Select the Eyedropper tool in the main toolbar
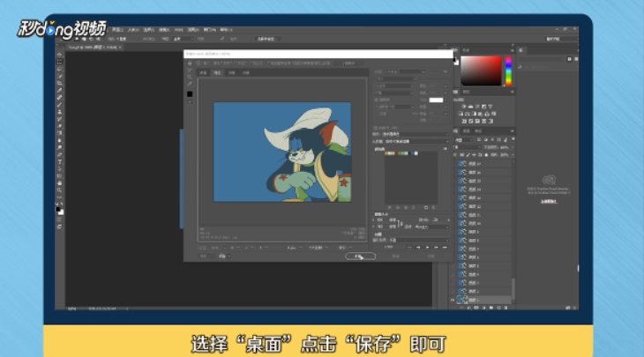The image size is (644, 357). [60, 90]
